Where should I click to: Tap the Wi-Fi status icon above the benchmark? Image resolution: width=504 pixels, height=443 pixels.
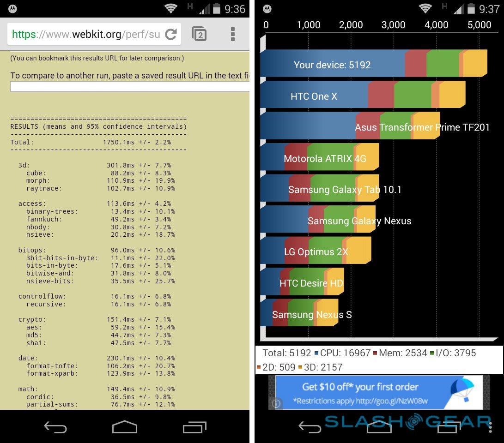click(x=425, y=9)
